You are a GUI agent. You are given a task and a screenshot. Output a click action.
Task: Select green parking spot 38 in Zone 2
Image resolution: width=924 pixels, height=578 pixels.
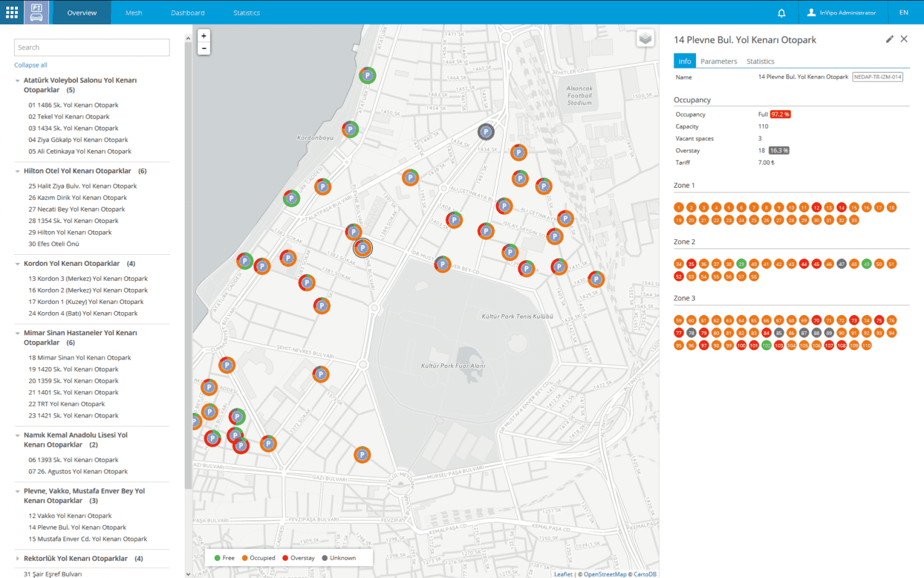click(741, 264)
